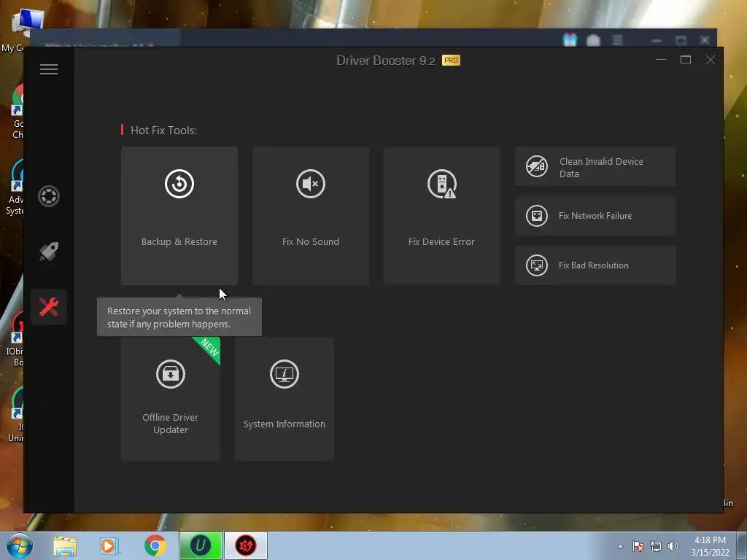Open Fix Bad Resolution
Image resolution: width=747 pixels, height=560 pixels.
tap(595, 265)
